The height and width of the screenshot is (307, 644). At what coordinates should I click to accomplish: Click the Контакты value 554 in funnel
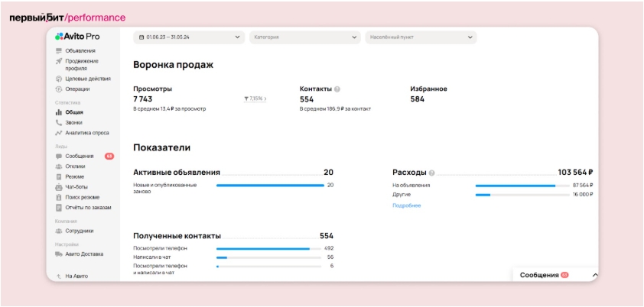click(x=307, y=99)
